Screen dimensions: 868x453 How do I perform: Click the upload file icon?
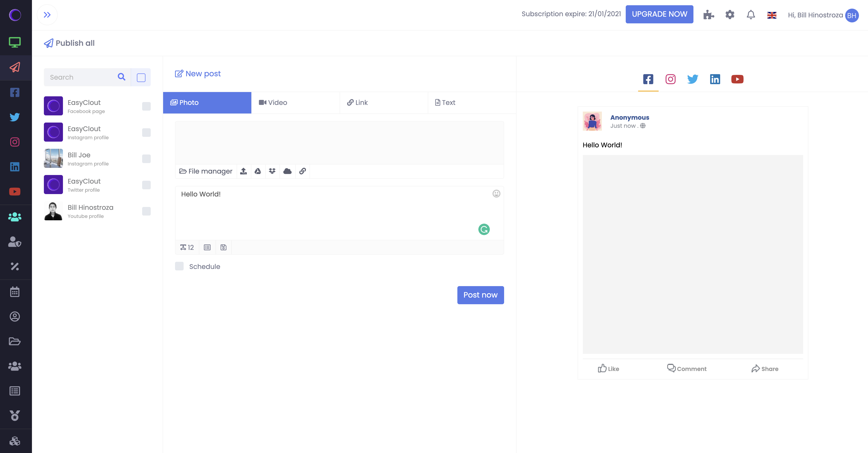coord(244,171)
